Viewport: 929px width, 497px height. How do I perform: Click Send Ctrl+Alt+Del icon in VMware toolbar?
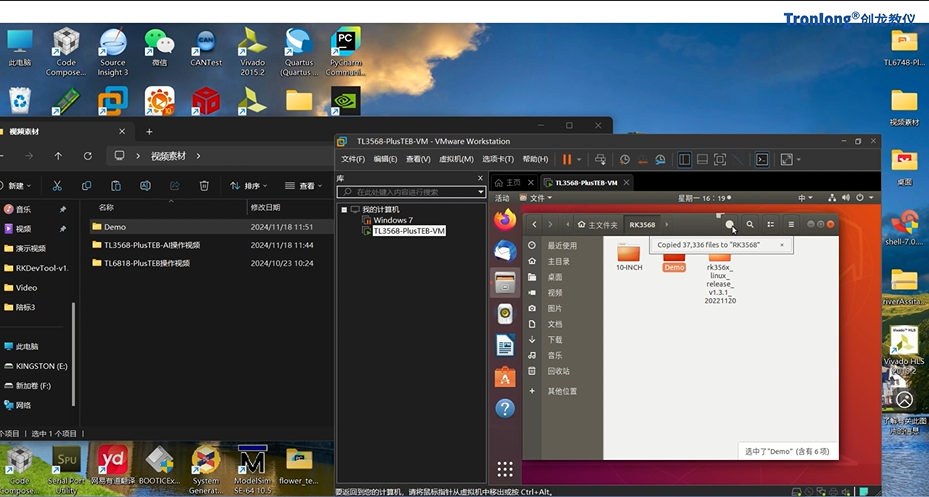click(600, 159)
